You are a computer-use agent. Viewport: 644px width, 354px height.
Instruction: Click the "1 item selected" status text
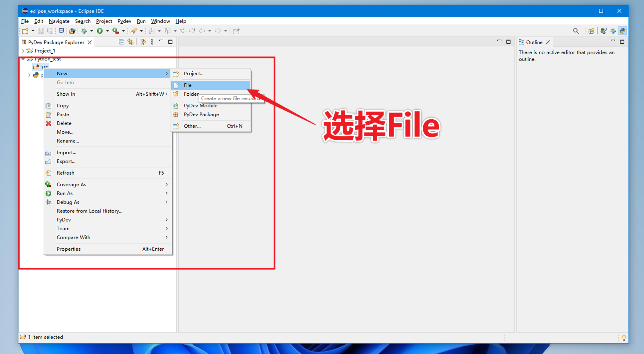click(46, 337)
